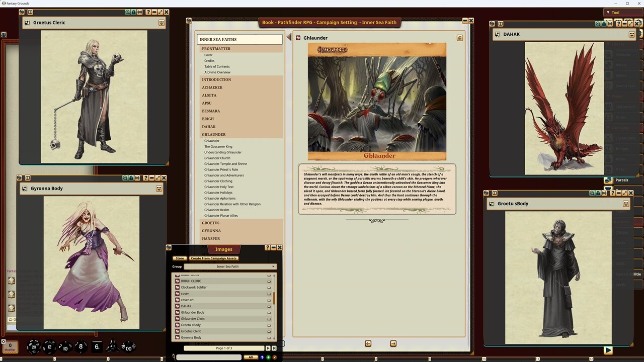Image resolution: width=644 pixels, height=362 pixels.
Task: Roll the d20 die in the dice bar
Action: pyautogui.click(x=33, y=346)
